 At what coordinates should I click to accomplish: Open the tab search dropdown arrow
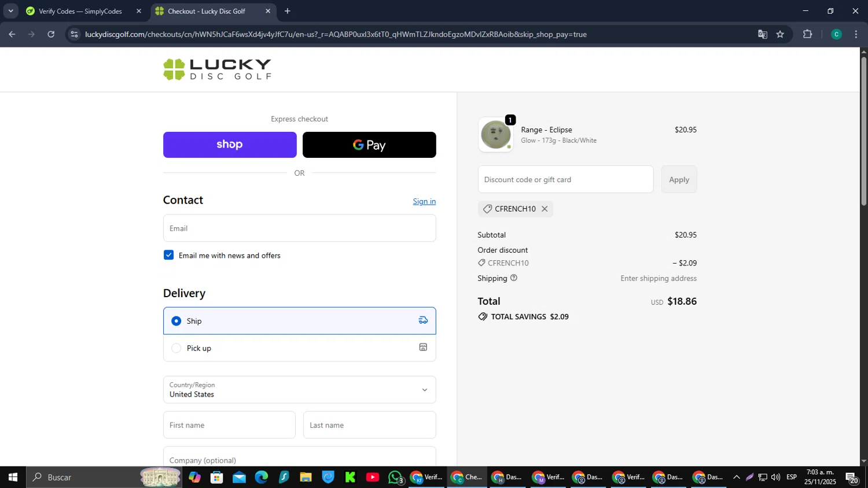click(10, 11)
